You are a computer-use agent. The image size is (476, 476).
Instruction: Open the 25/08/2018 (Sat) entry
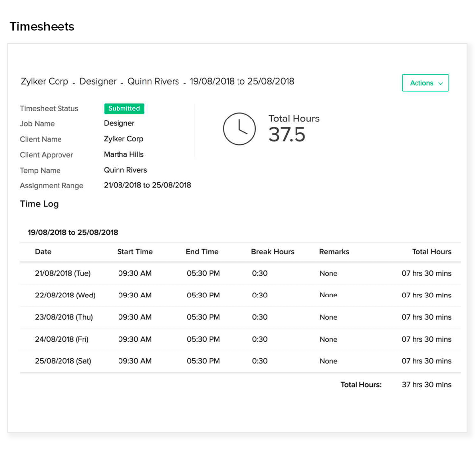click(63, 361)
